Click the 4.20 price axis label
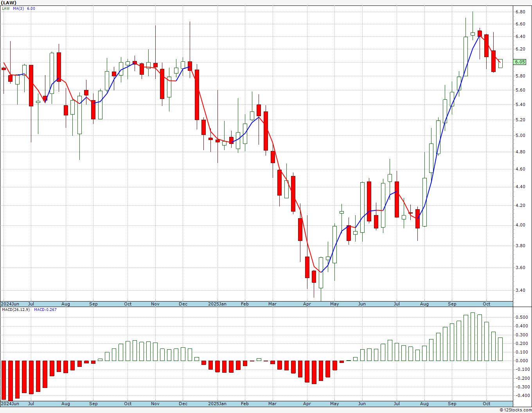 pos(520,205)
